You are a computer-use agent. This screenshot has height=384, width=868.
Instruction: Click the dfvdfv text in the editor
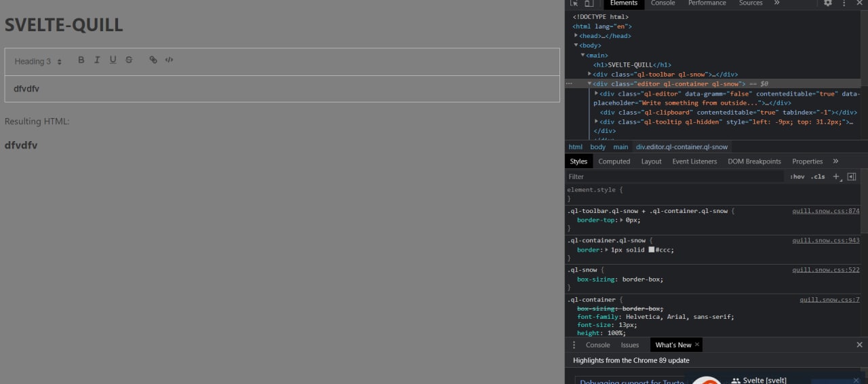(26, 89)
